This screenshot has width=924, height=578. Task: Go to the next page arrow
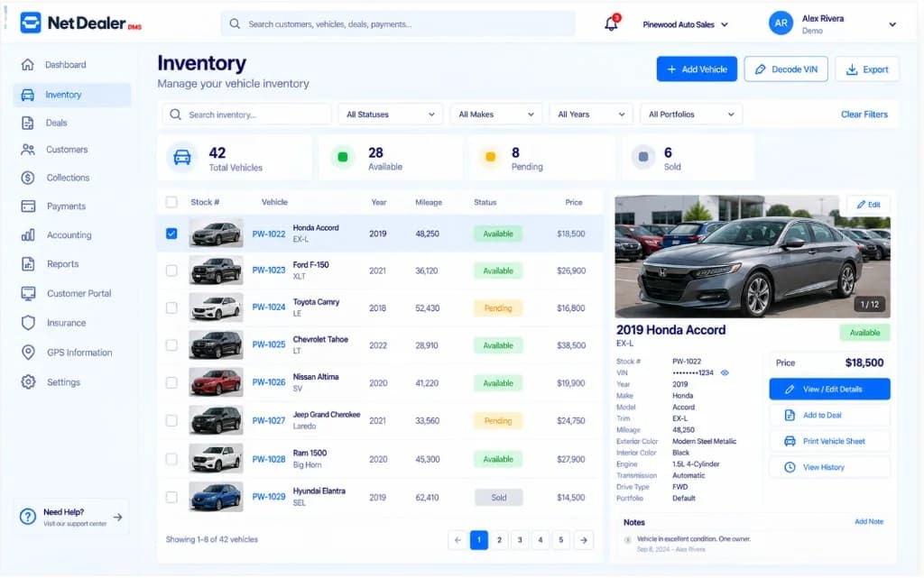584,540
